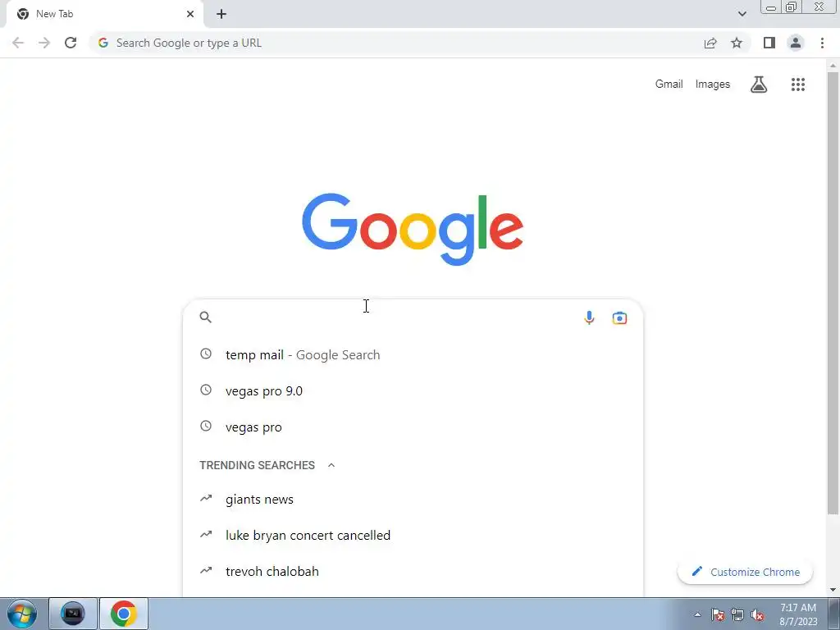Screen dimensions: 840x630
Task: Open the Windows Start menu
Action: pos(22,614)
